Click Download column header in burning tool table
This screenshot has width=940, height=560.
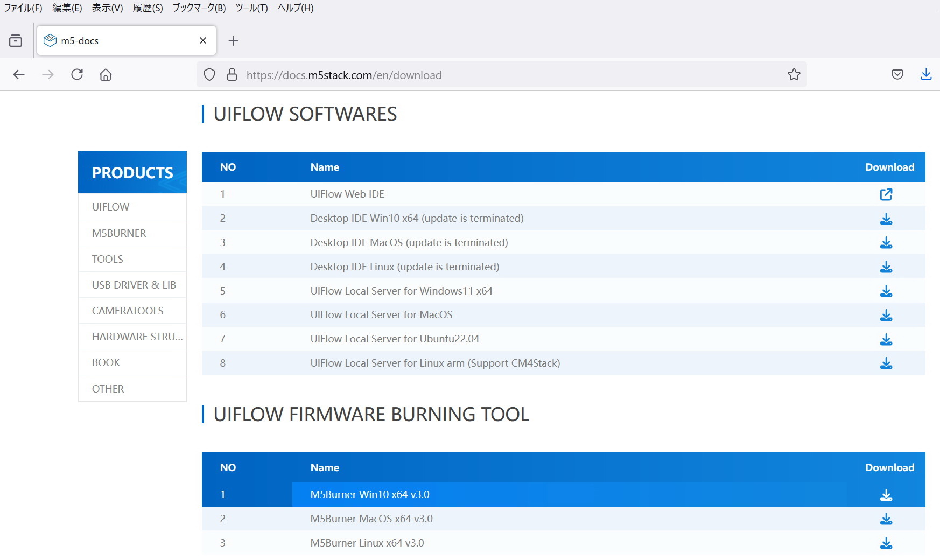(x=889, y=467)
